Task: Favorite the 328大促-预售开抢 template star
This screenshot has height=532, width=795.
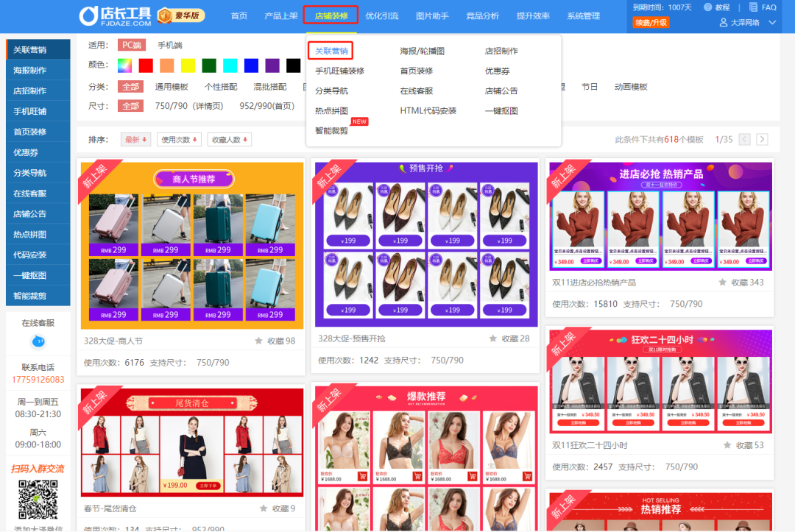Action: [492, 338]
